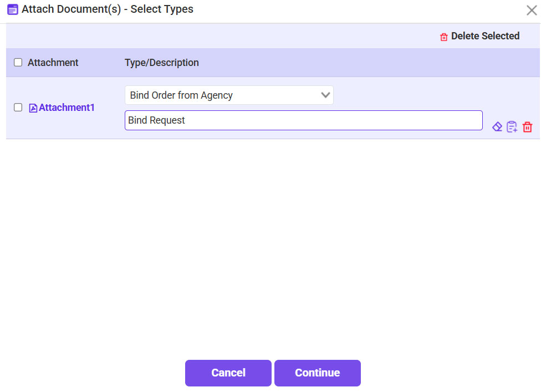Toggle the header row selection checkbox off
The width and height of the screenshot is (541, 392).
tap(18, 62)
